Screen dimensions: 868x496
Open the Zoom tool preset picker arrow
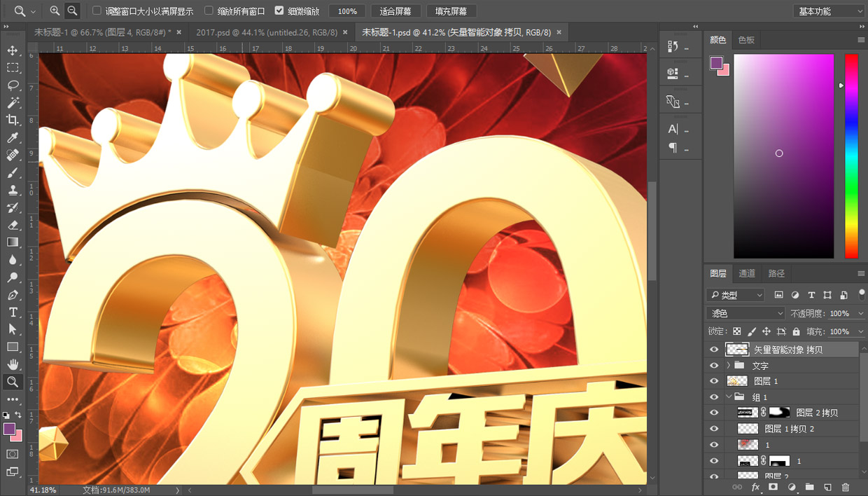pyautogui.click(x=33, y=11)
